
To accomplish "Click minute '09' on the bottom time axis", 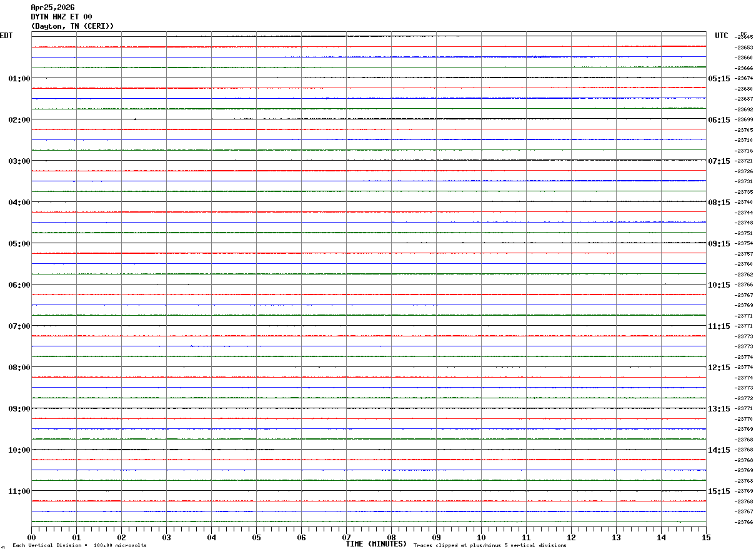I will [x=436, y=537].
